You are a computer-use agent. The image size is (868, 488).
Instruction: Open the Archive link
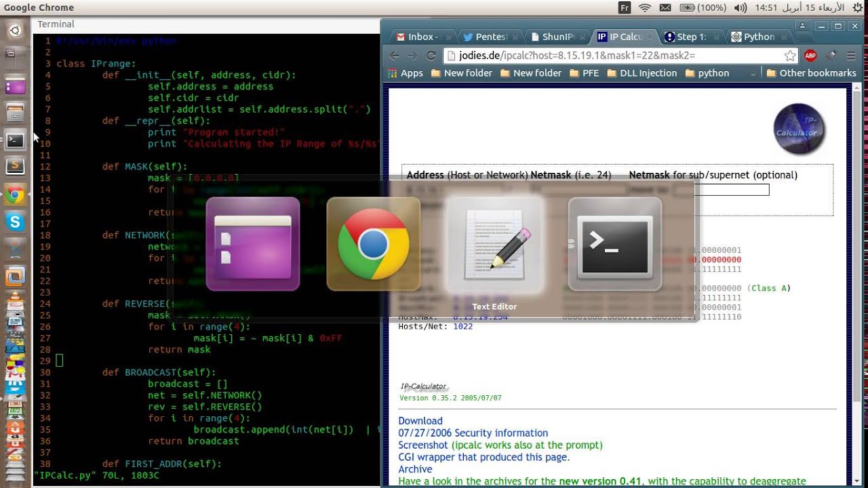pos(415,470)
